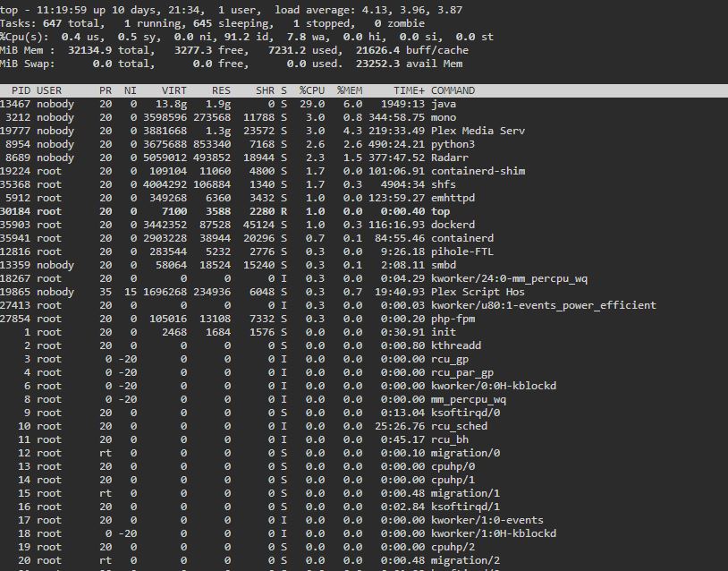The width and height of the screenshot is (728, 571).
Task: Click the PID column header
Action: pyautogui.click(x=21, y=90)
